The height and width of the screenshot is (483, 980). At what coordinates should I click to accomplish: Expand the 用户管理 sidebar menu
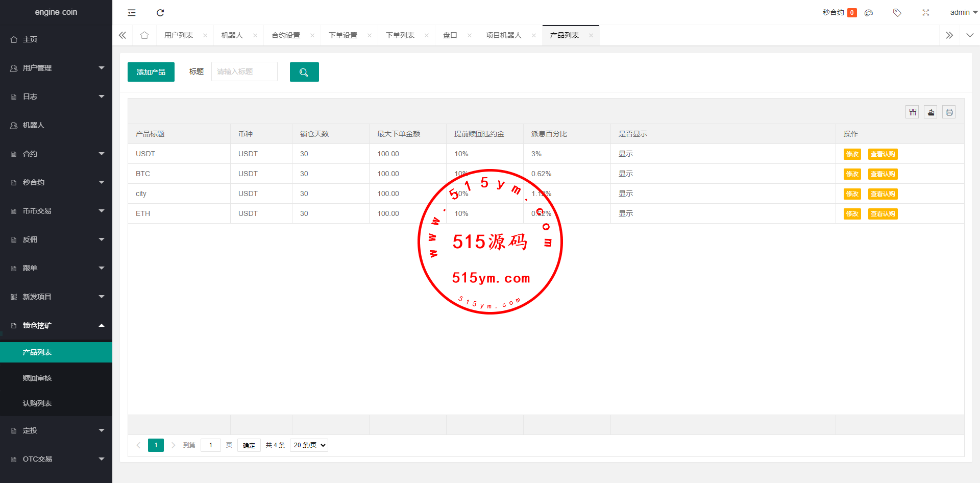pos(56,68)
